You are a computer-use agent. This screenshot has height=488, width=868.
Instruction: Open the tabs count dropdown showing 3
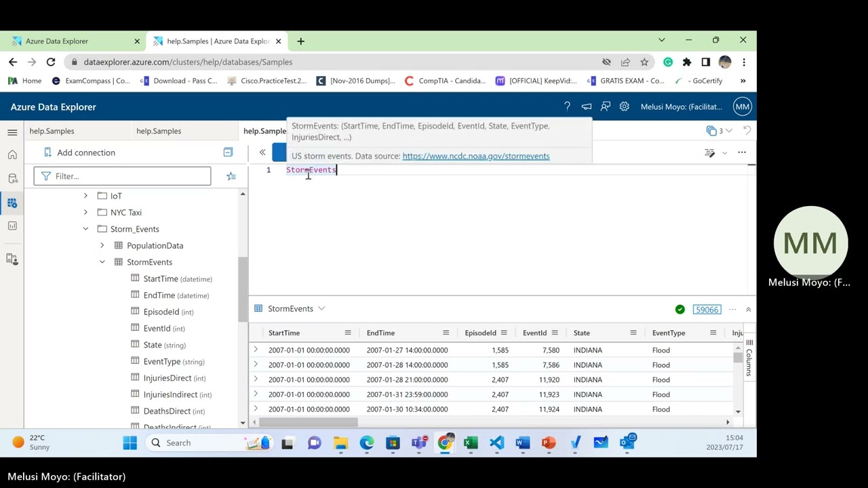[x=719, y=131]
